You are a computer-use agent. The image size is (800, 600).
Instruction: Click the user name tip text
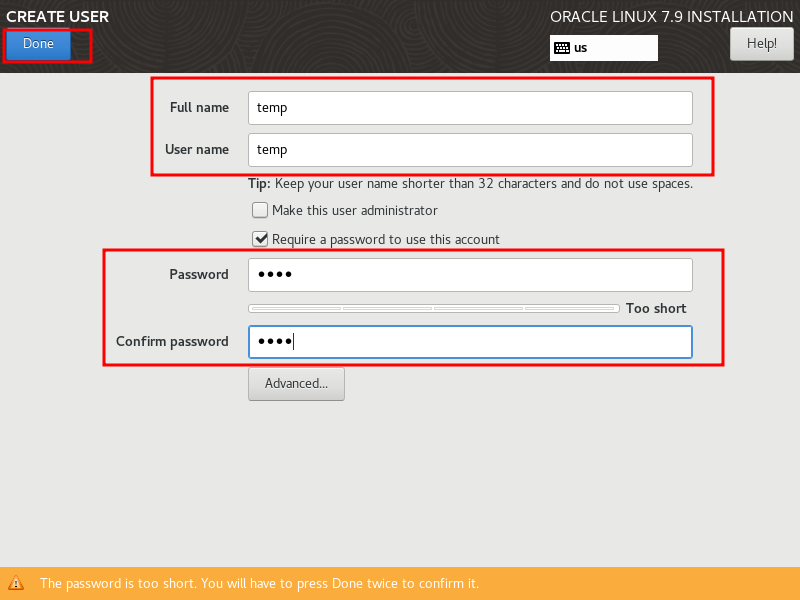pos(470,184)
